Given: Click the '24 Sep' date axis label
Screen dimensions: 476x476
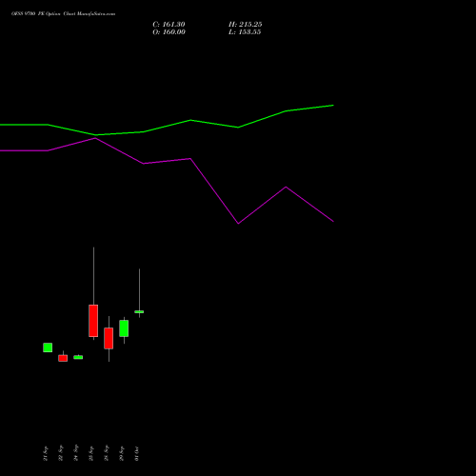Looking at the screenshot, I should pyautogui.click(x=76, y=453).
